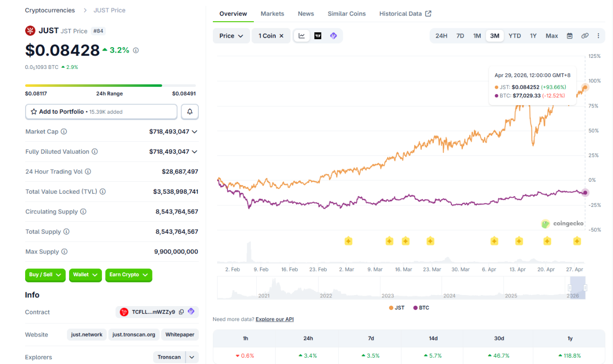Screen dimensions: 613x364
Task: Copy the contract address
Action: [181, 312]
